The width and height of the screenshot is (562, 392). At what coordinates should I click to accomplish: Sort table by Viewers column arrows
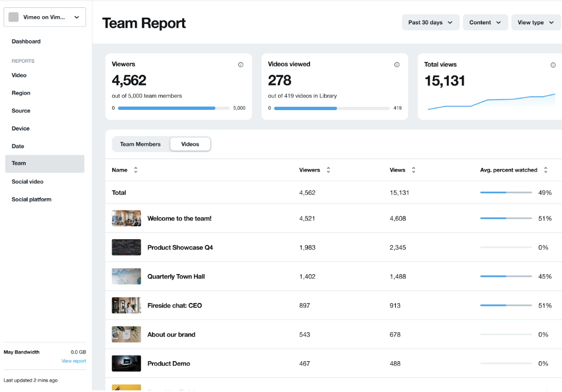click(328, 170)
